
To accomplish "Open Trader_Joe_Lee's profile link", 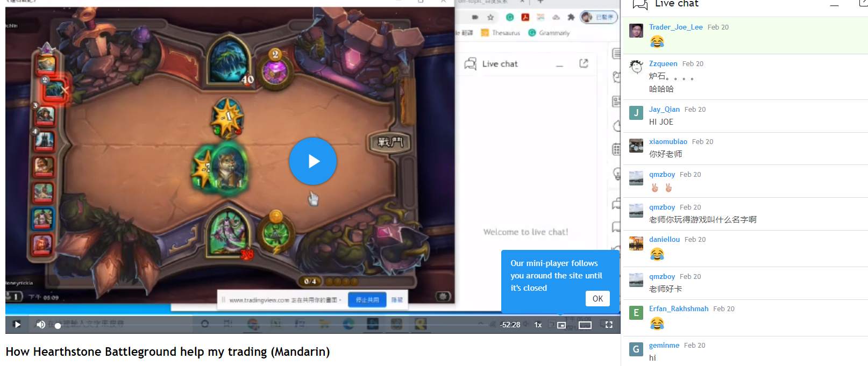I will 675,27.
